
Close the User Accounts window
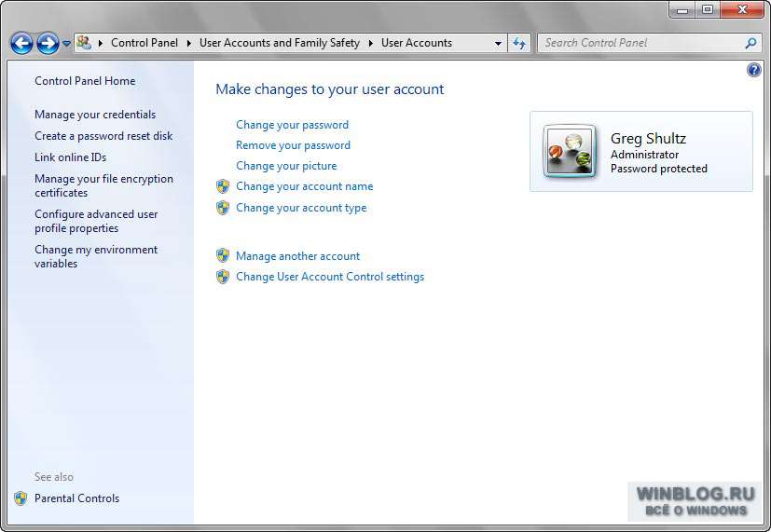click(x=742, y=10)
